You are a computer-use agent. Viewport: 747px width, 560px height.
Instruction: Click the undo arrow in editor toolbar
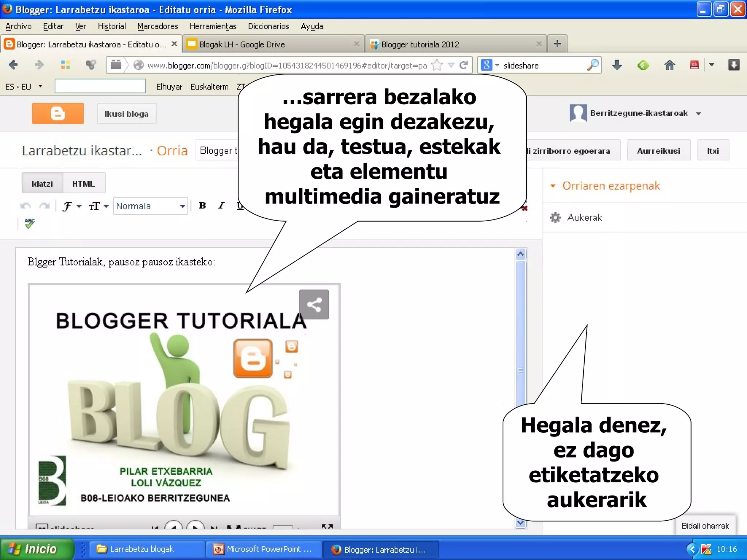(25, 206)
